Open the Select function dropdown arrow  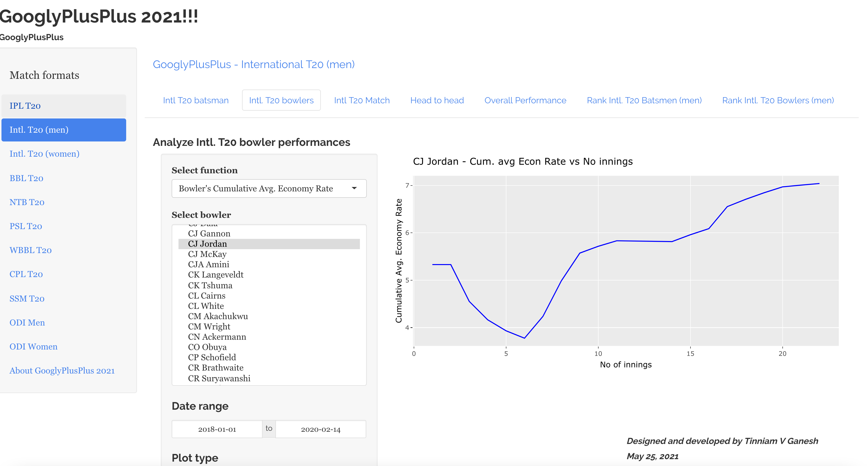(354, 188)
